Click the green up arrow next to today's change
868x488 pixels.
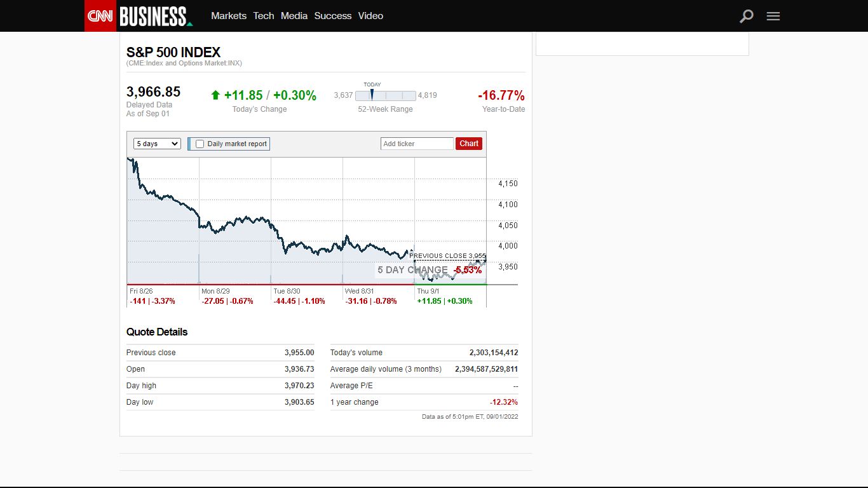click(215, 95)
